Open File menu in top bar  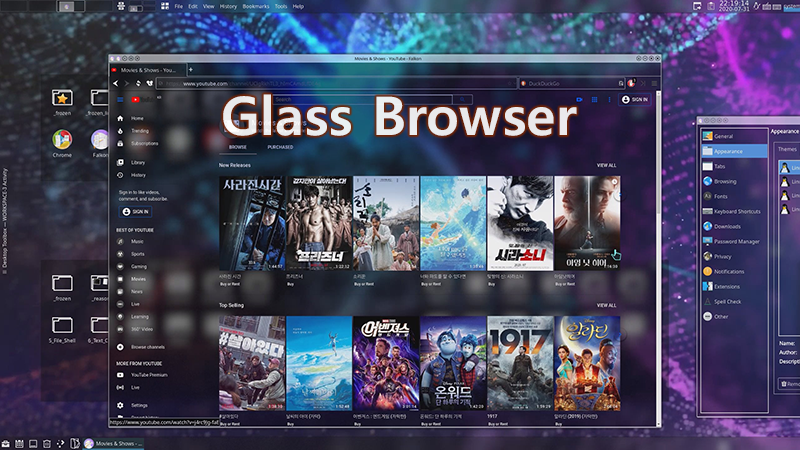point(179,6)
